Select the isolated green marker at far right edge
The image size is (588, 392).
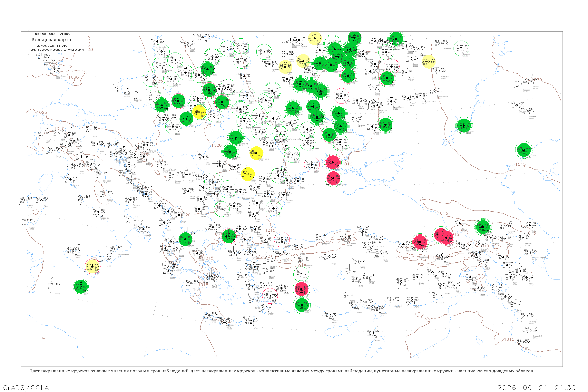[x=524, y=150]
